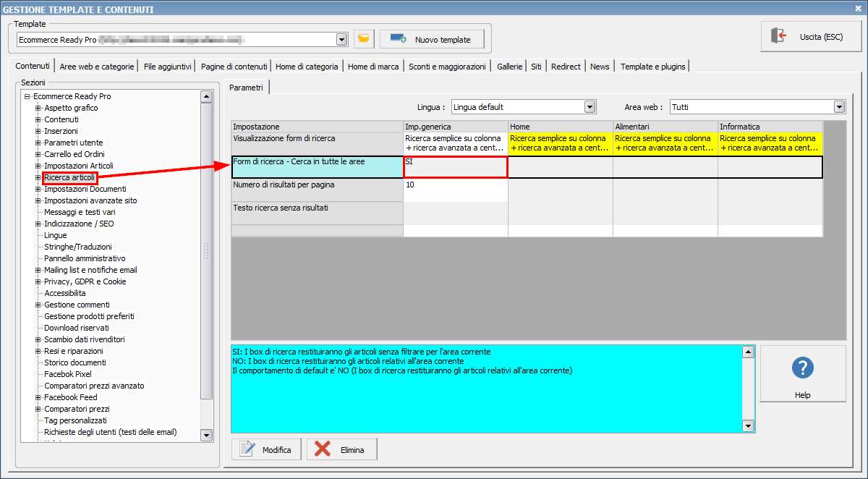Open the Redirect tab
Screen dimensions: 868x479
566,67
